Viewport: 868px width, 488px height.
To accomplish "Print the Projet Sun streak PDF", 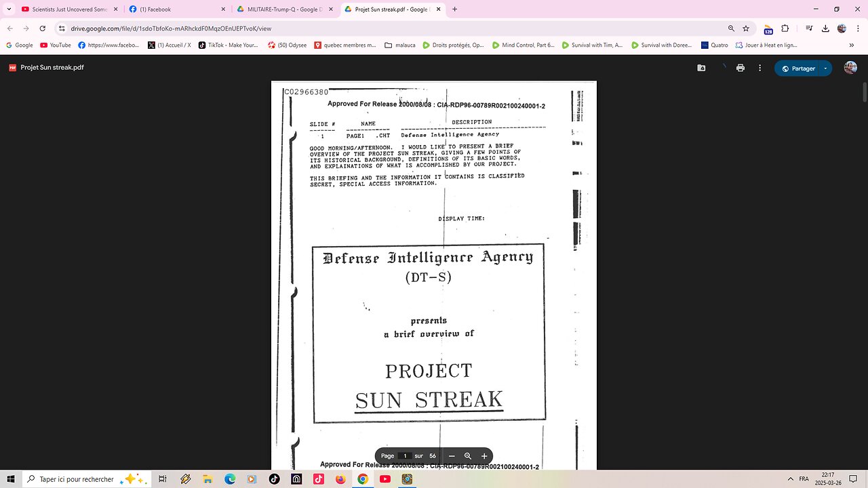I will pyautogui.click(x=741, y=68).
